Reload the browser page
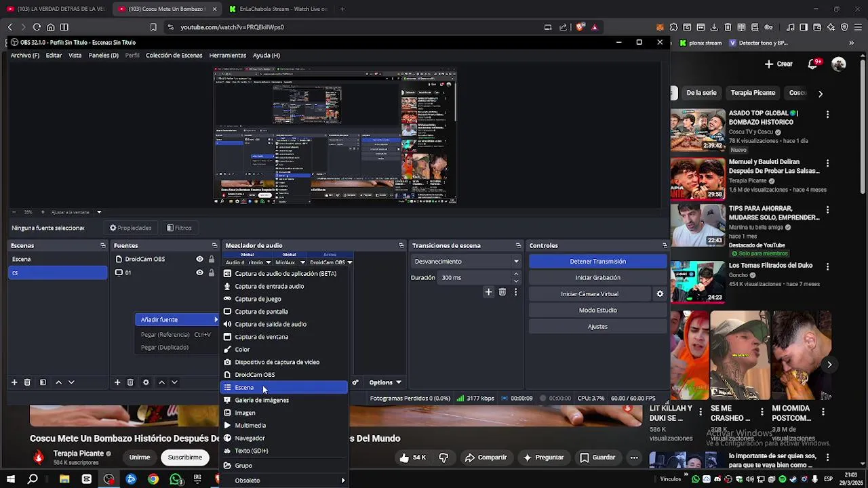868x488 pixels. (x=37, y=27)
